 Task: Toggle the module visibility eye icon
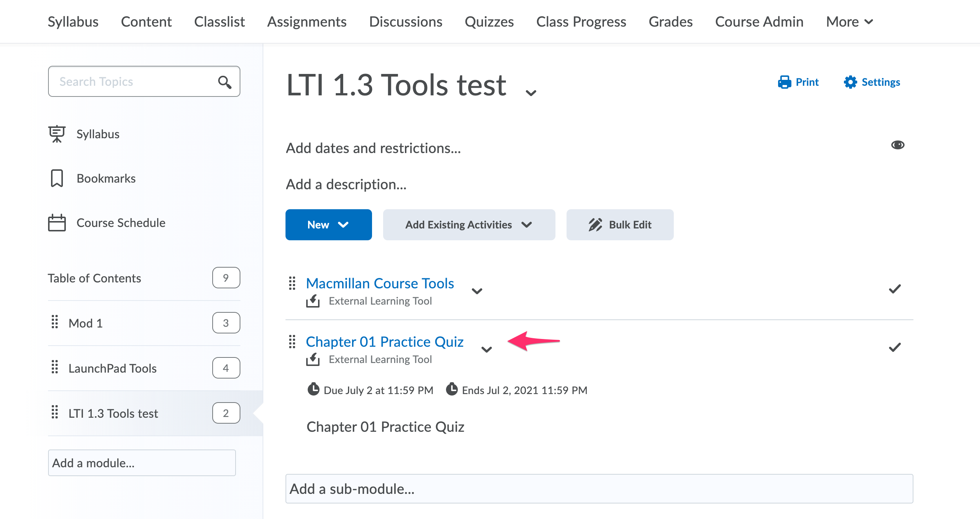[x=898, y=145]
